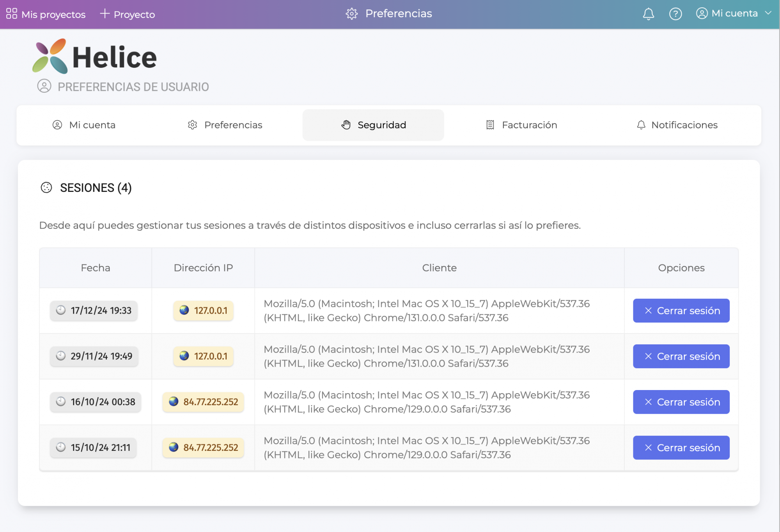Click the Chrome/131 client text in 17/12/24 row
The width and height of the screenshot is (780, 532).
coord(427,310)
